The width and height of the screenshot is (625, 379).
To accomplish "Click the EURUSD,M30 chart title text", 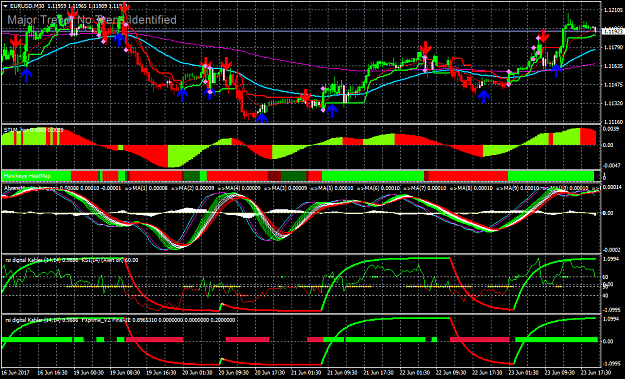I will [x=27, y=6].
